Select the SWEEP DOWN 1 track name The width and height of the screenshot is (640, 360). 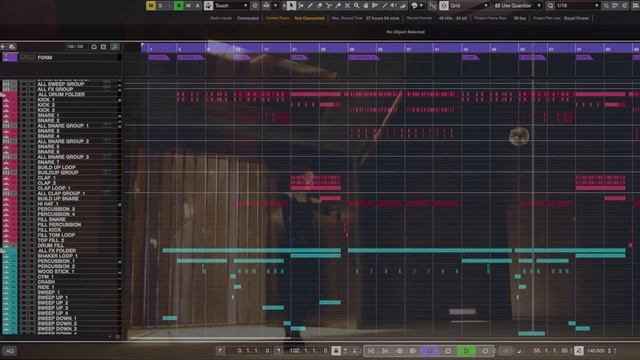(x=57, y=318)
